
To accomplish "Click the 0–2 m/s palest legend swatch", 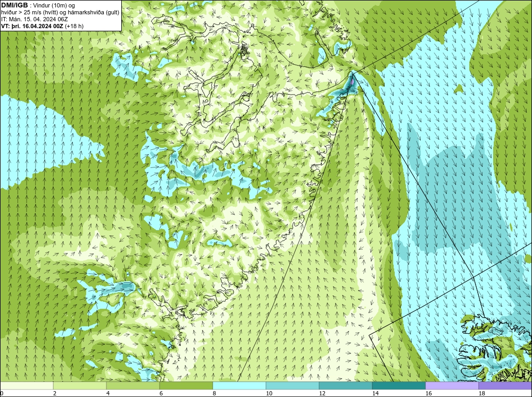I will tap(27, 385).
